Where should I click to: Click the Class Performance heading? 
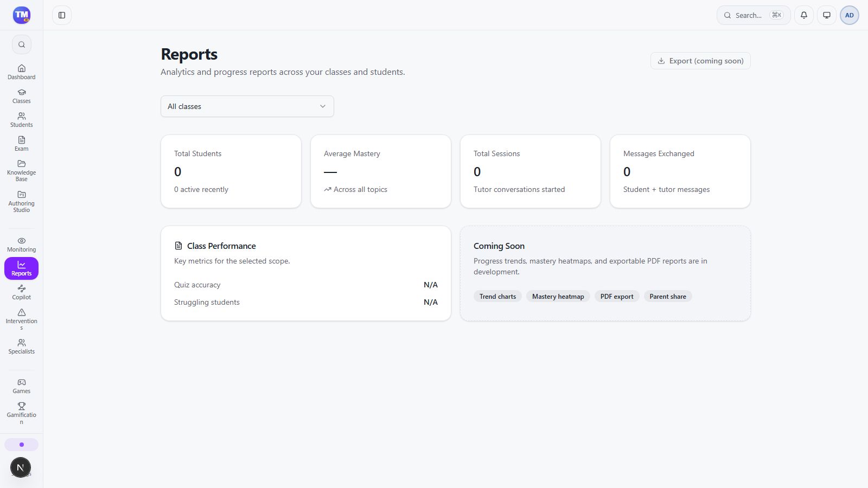[x=221, y=246]
